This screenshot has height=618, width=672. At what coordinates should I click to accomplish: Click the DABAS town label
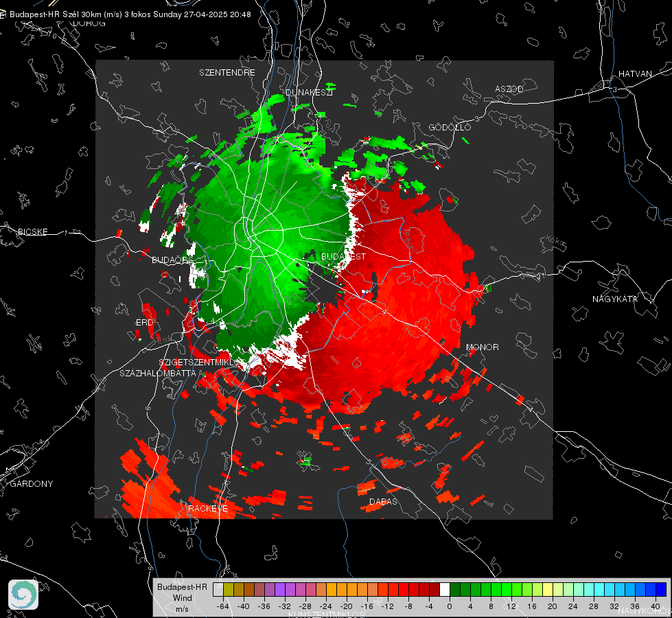tap(383, 502)
